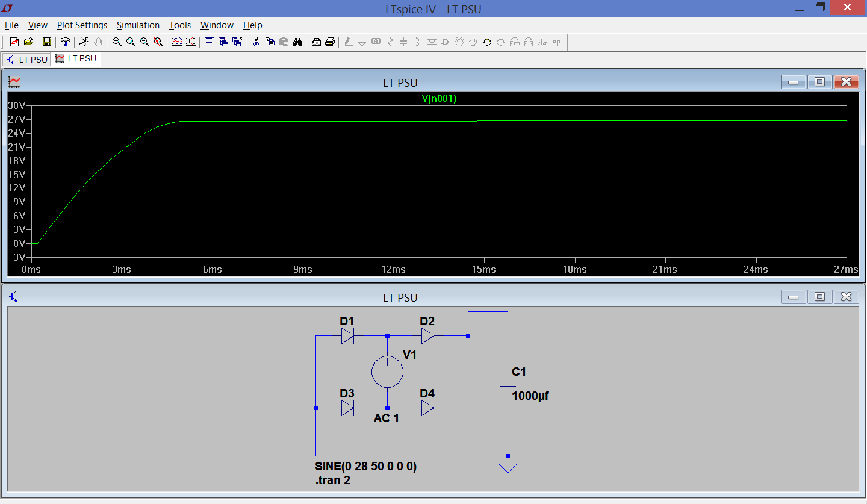Click the Zoom In magnifier icon
The width and height of the screenshot is (867, 504).
[117, 42]
